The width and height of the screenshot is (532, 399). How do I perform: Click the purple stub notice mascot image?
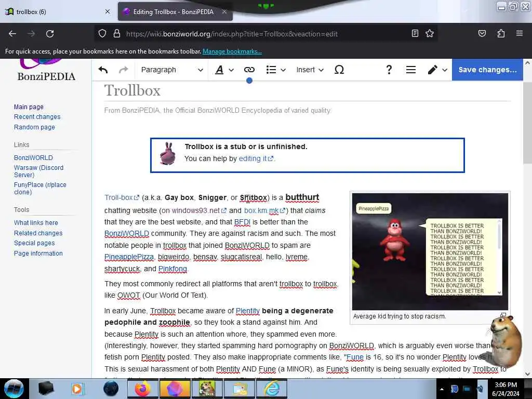[167, 154]
